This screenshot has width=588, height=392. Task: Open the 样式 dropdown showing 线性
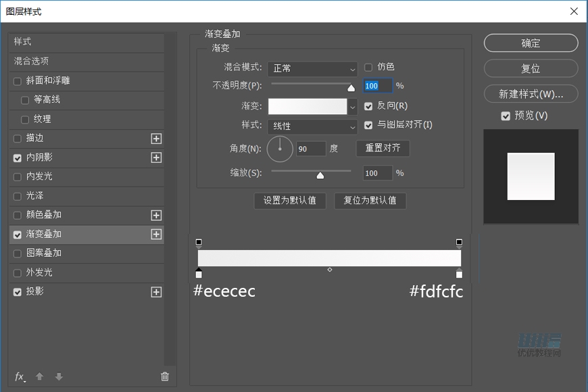pos(312,126)
